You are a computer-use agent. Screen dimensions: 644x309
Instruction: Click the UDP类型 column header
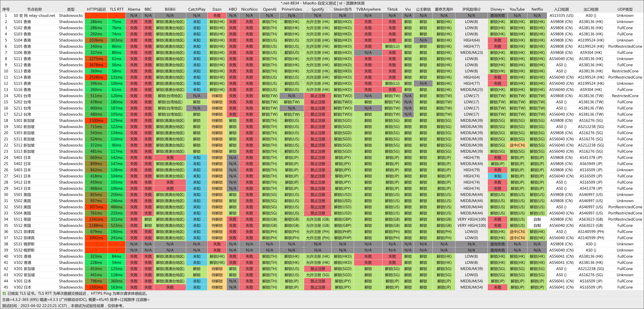[x=625, y=9]
